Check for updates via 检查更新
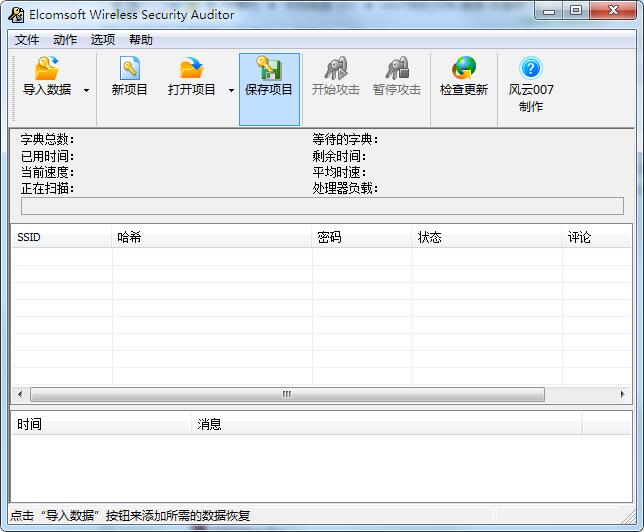This screenshot has width=644, height=532. point(464,77)
